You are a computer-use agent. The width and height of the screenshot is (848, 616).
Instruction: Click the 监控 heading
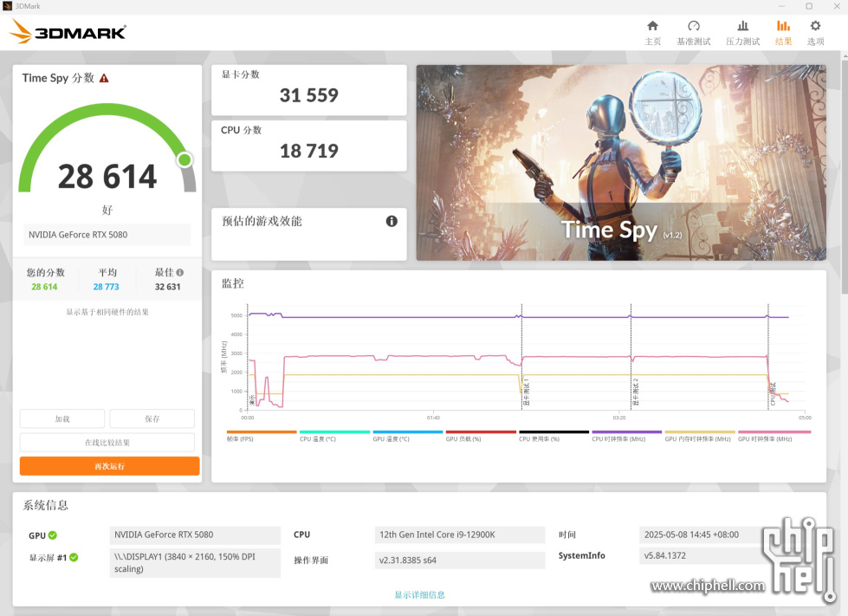tap(232, 283)
